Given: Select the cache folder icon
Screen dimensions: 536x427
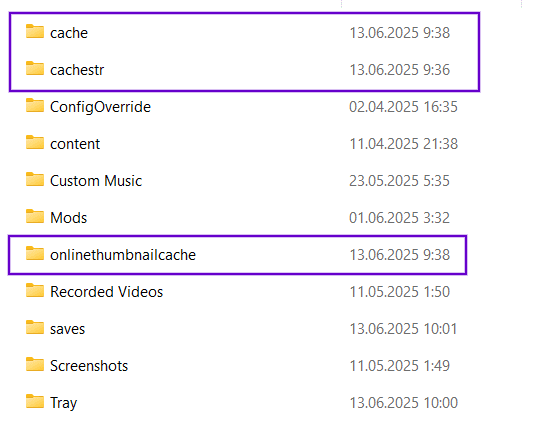Looking at the screenshot, I should click(x=35, y=31).
